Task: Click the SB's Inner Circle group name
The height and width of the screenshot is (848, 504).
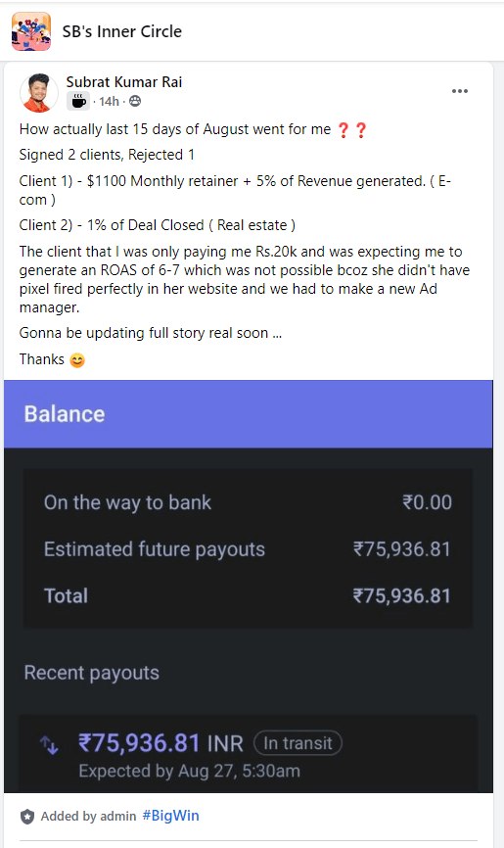Action: point(121,32)
